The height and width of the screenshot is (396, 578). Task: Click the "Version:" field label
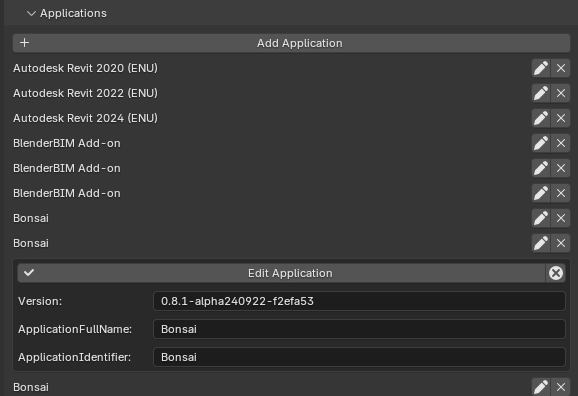40,301
